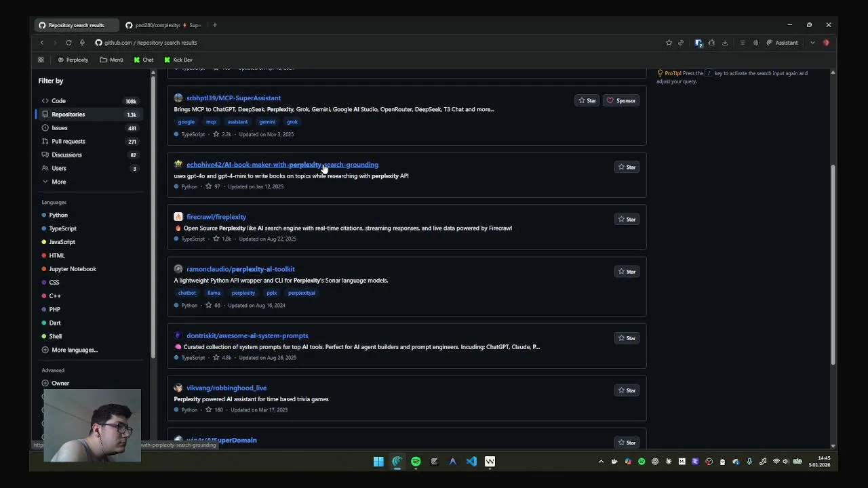Filter results by Users

pos(89,169)
